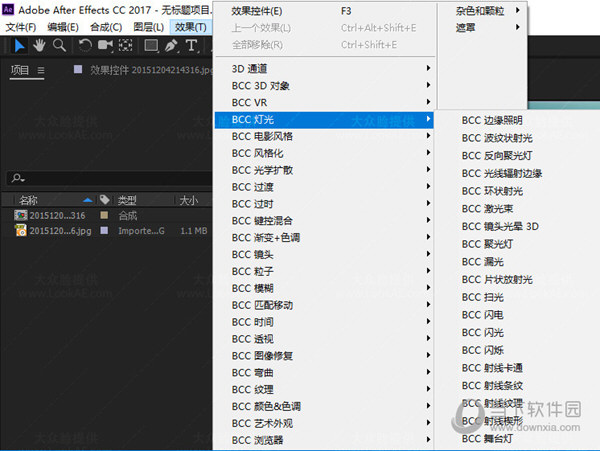This screenshot has height=451, width=600.
Task: Expand the BCC 风格化 submenu
Action: click(x=324, y=153)
